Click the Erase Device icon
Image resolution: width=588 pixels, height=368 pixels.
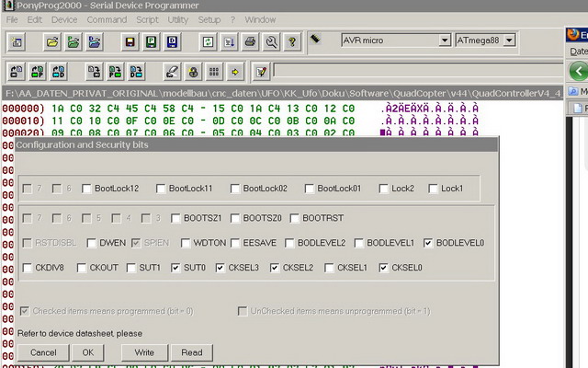point(171,71)
